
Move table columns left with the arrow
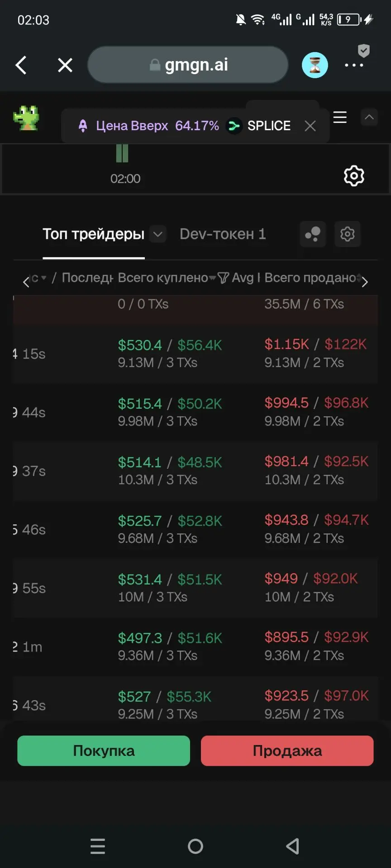point(26,282)
